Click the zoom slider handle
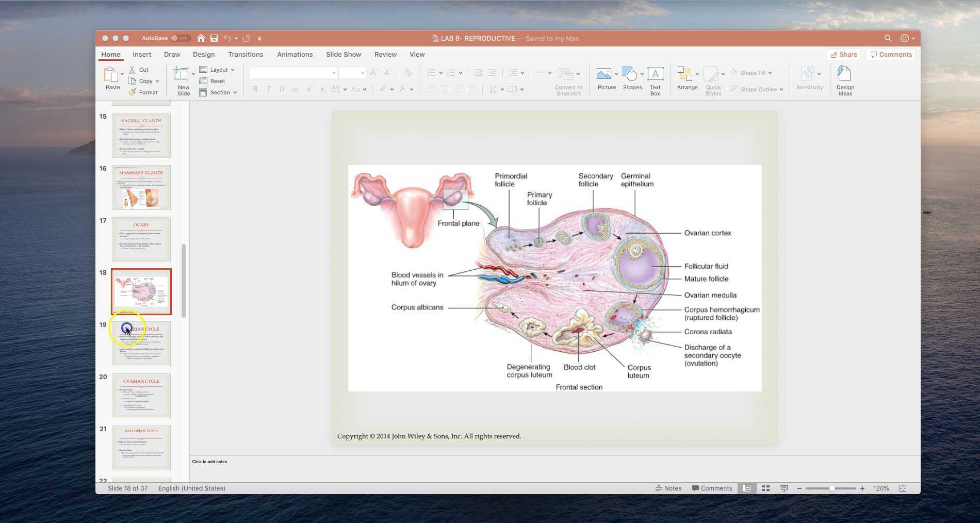980x523 pixels. (x=832, y=488)
